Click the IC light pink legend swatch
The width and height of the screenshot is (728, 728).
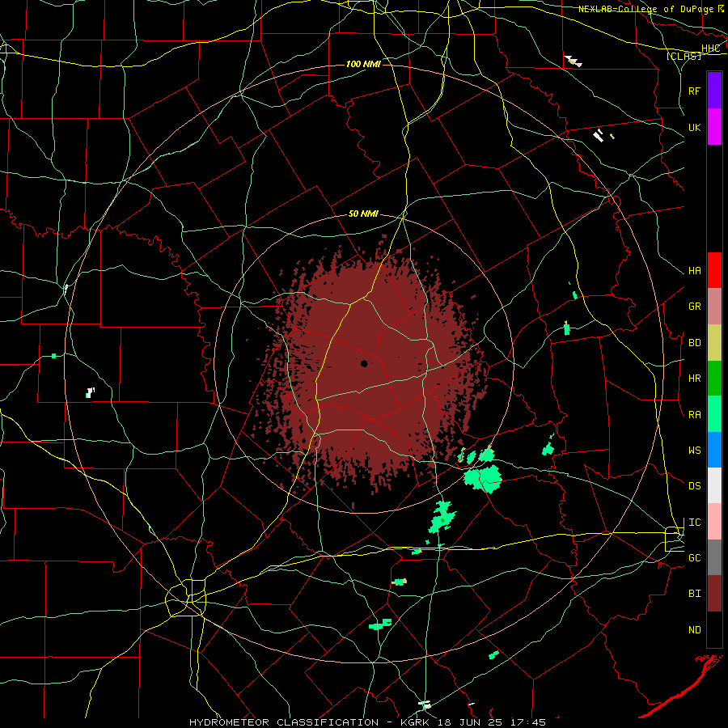tap(714, 522)
